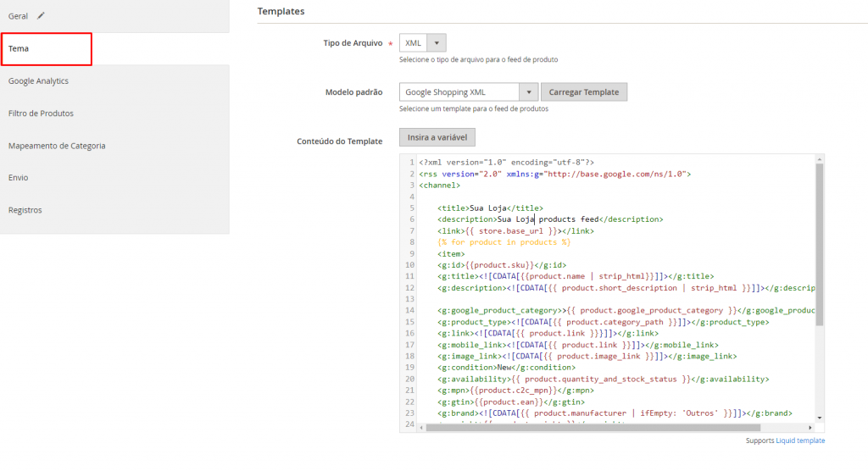This screenshot has width=868, height=471.
Task: Click the Templates section heading
Action: pos(281,11)
